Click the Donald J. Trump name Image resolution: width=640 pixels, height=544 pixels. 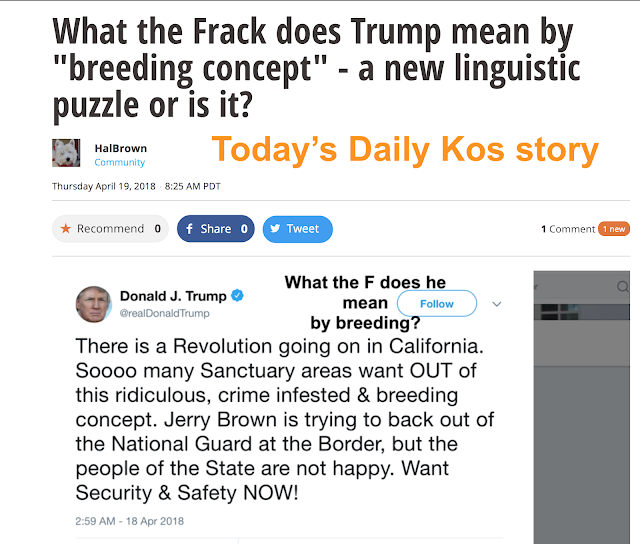174,296
